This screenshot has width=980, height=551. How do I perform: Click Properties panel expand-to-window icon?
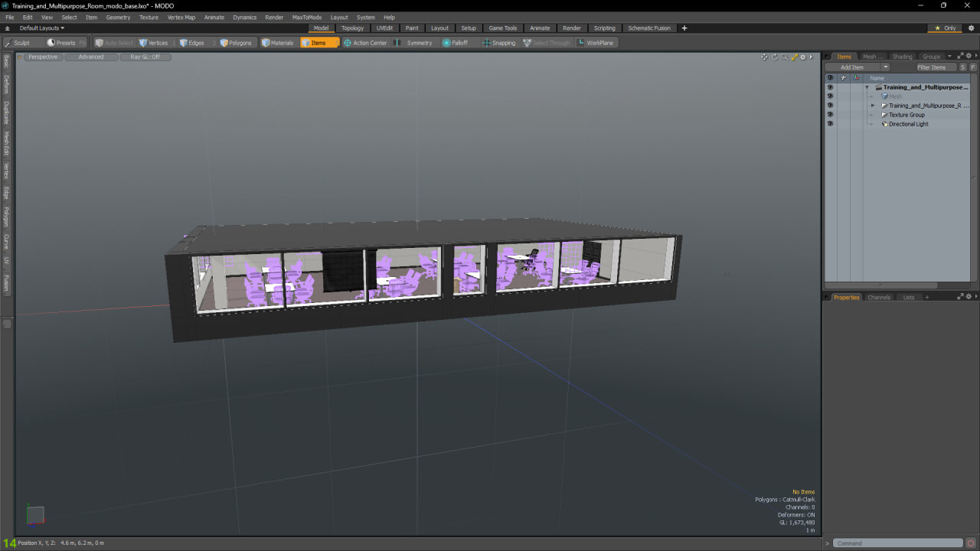pos(960,296)
